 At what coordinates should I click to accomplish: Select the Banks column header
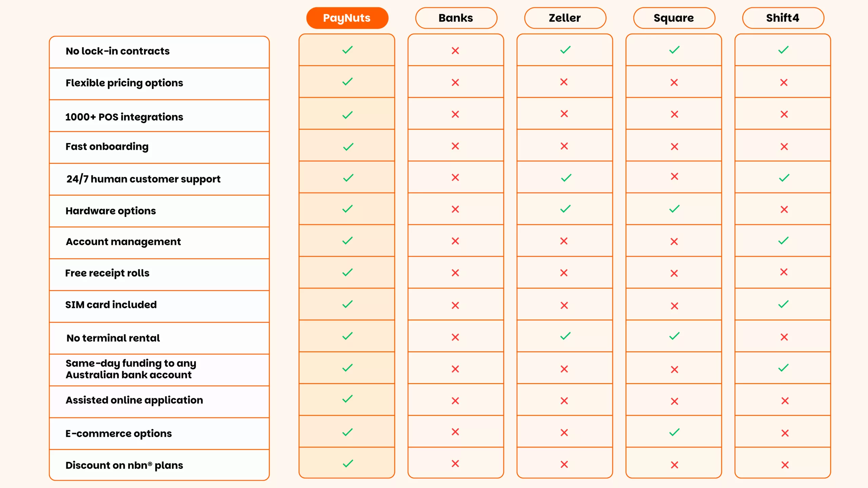pyautogui.click(x=456, y=18)
